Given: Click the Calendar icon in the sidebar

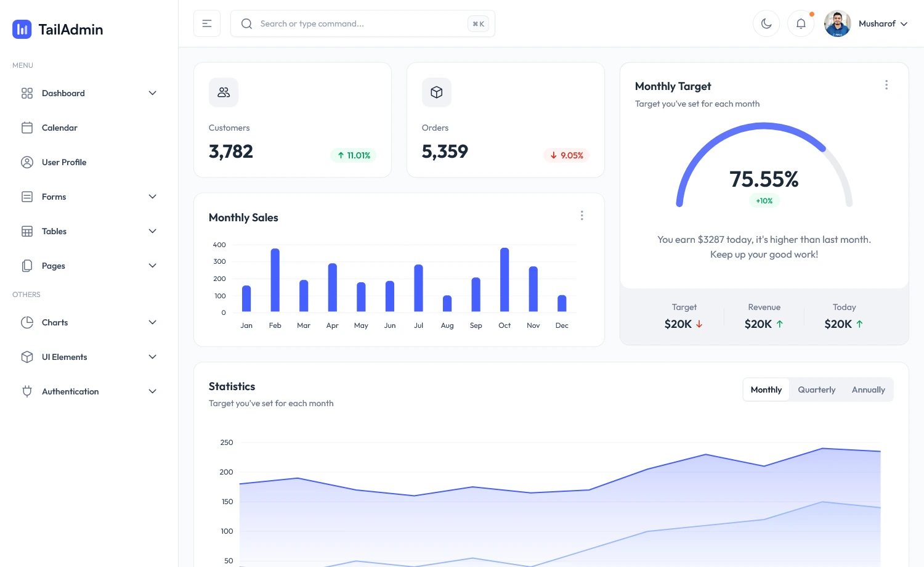Looking at the screenshot, I should (27, 128).
